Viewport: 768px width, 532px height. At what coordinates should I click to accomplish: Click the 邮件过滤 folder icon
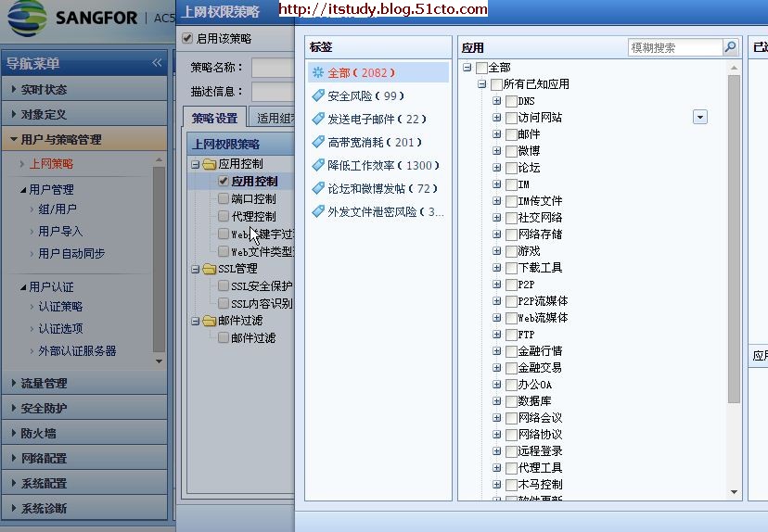click(x=209, y=321)
